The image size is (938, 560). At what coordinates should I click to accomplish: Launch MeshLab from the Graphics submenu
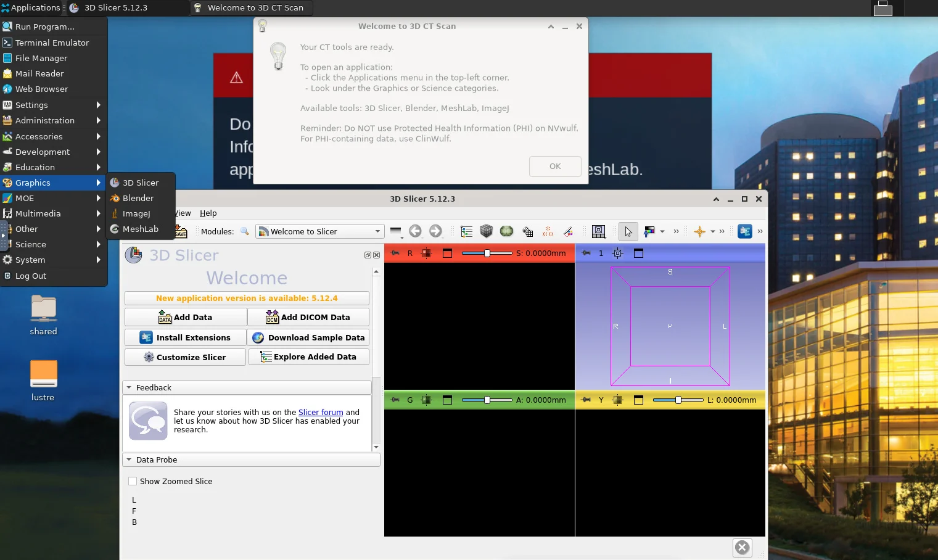(141, 229)
